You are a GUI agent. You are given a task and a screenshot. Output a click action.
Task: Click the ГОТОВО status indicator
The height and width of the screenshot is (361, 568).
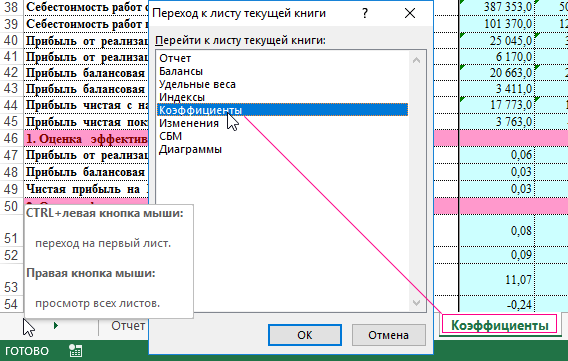pos(27,351)
